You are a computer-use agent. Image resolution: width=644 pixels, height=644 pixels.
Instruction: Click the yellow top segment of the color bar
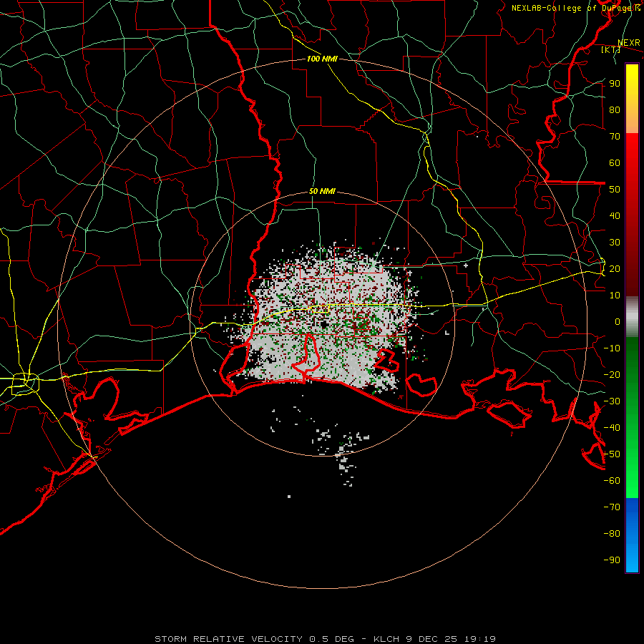(632, 99)
